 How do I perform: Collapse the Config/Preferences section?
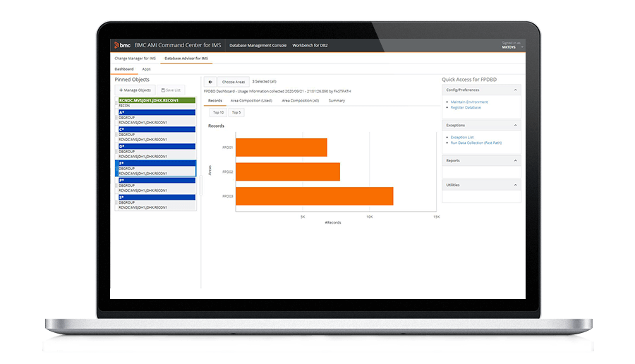(515, 90)
